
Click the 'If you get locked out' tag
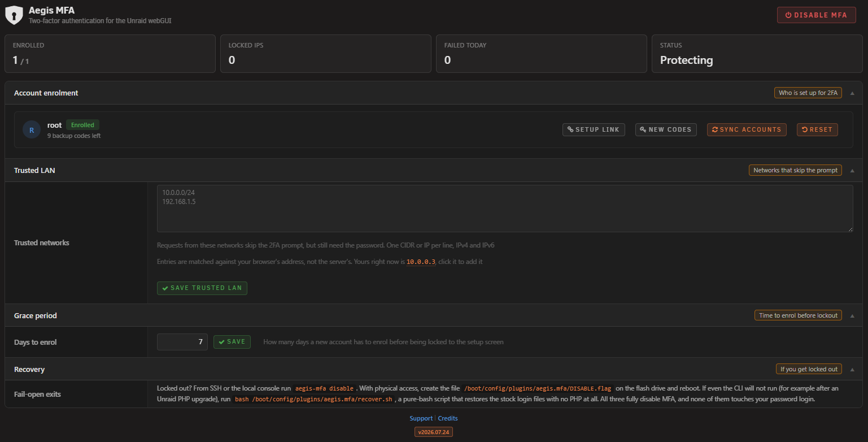tap(809, 369)
